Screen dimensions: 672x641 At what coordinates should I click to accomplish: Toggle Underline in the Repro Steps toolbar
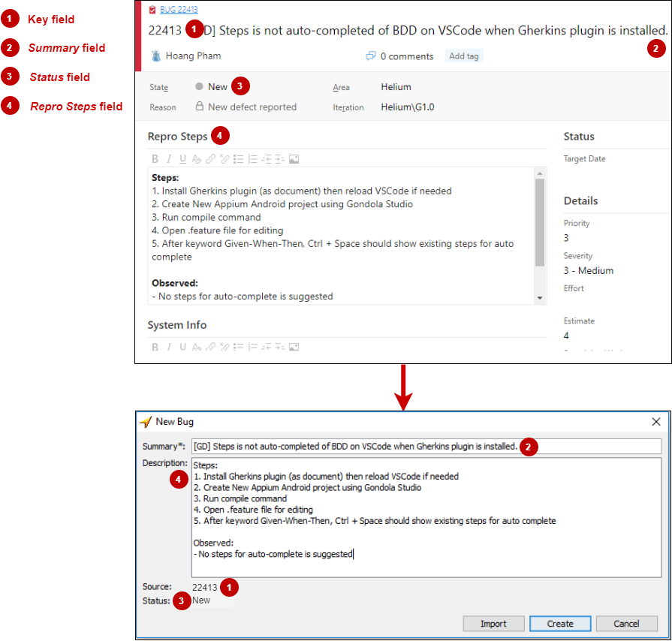coord(182,159)
